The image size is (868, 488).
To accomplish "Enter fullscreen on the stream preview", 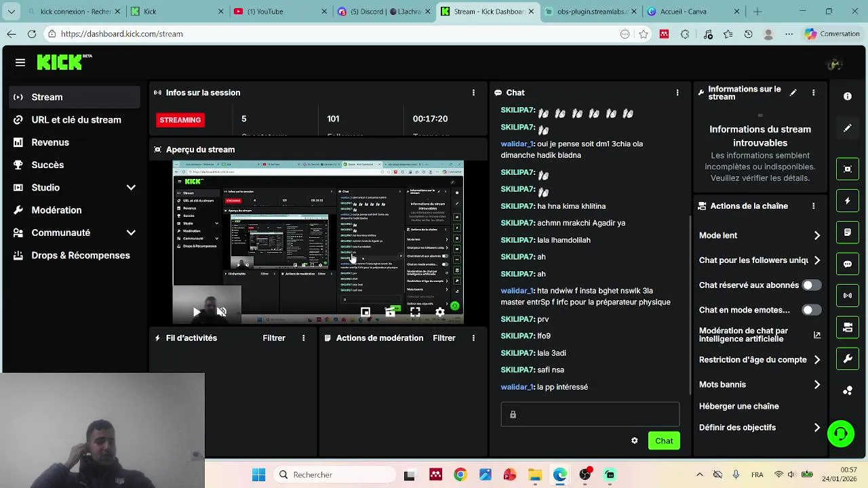I will click(x=415, y=312).
